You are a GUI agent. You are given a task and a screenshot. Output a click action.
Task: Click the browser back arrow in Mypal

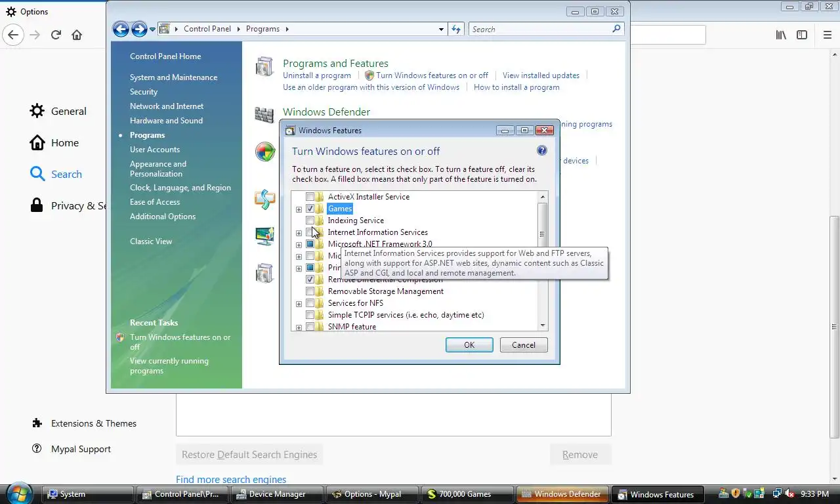point(13,35)
